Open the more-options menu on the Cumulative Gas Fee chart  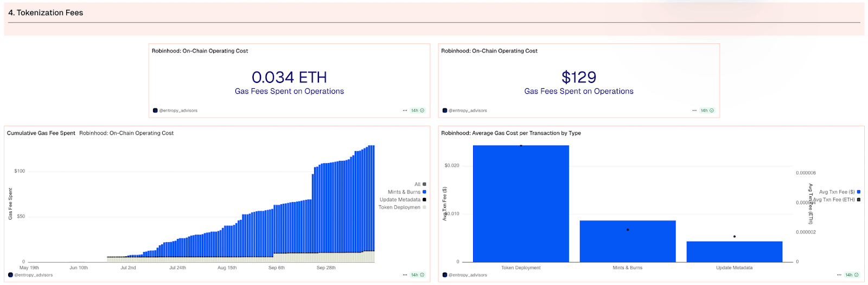coord(405,275)
